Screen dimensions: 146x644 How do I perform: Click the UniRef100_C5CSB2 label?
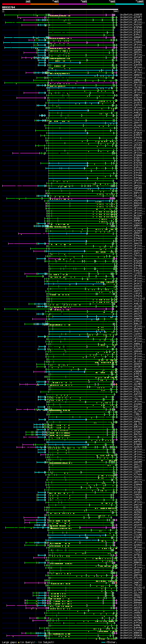[131, 87]
